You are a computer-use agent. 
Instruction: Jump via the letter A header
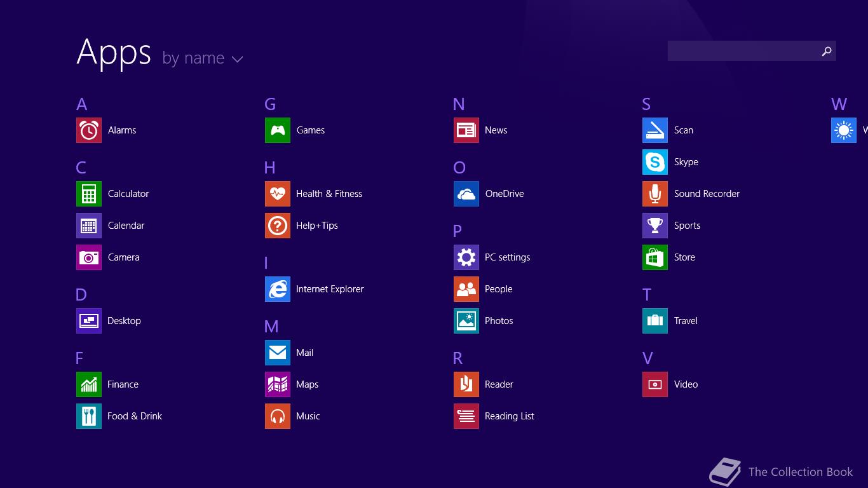click(x=81, y=104)
